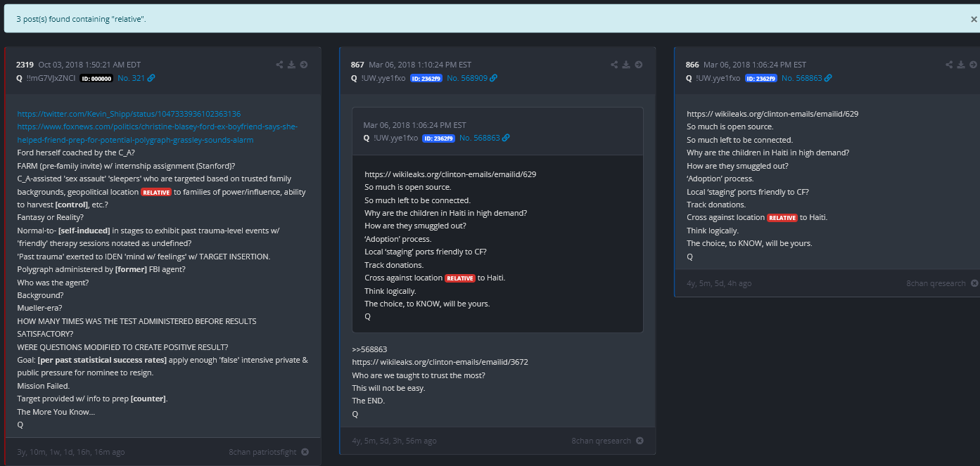Click the circled x icon next to '8chan patriotsfight'

pos(305,452)
